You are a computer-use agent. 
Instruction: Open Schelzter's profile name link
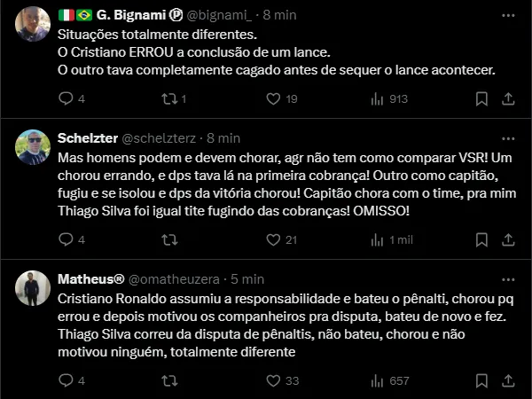87,138
